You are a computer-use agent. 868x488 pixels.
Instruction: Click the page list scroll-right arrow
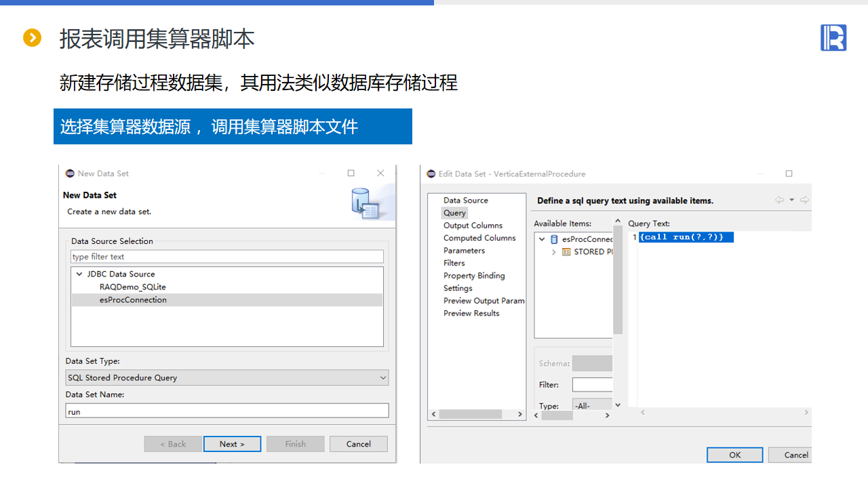pos(520,414)
